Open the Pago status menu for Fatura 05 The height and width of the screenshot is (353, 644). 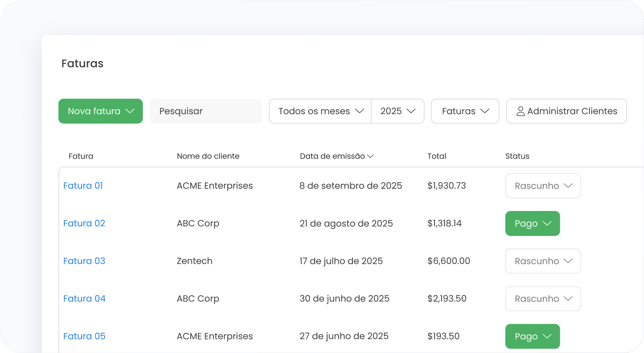(532, 336)
